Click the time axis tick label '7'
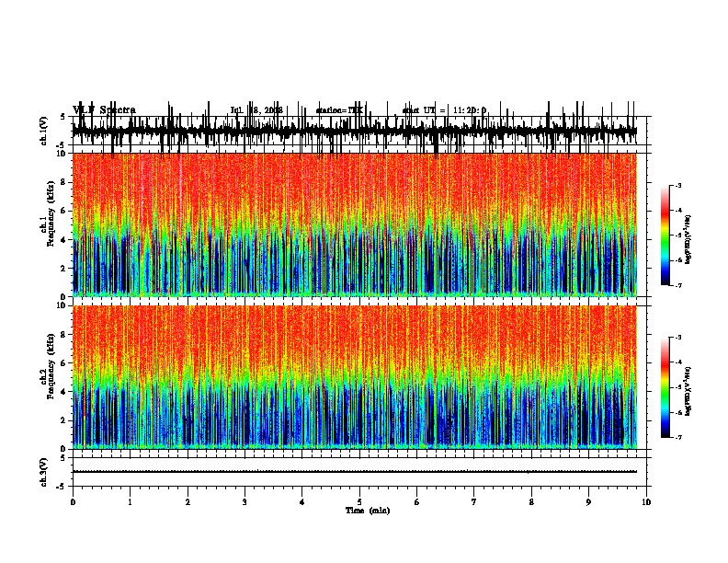 (474, 502)
